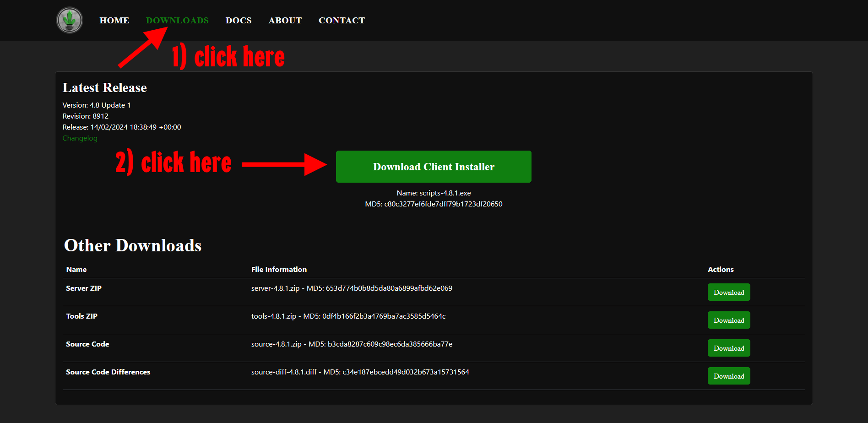Click the site logo icon

click(x=70, y=20)
